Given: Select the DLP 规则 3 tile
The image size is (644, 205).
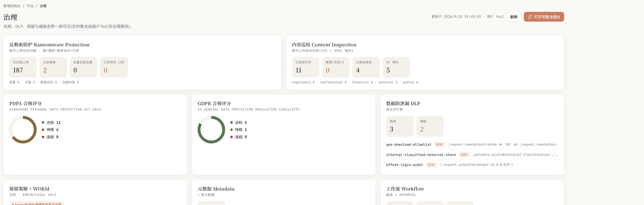Looking at the screenshot, I should click(400, 126).
